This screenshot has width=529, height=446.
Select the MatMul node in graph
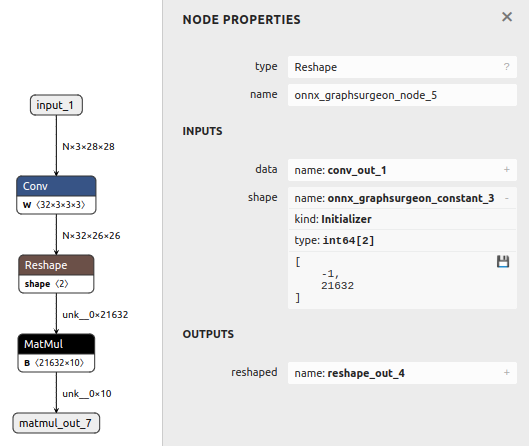point(56,344)
